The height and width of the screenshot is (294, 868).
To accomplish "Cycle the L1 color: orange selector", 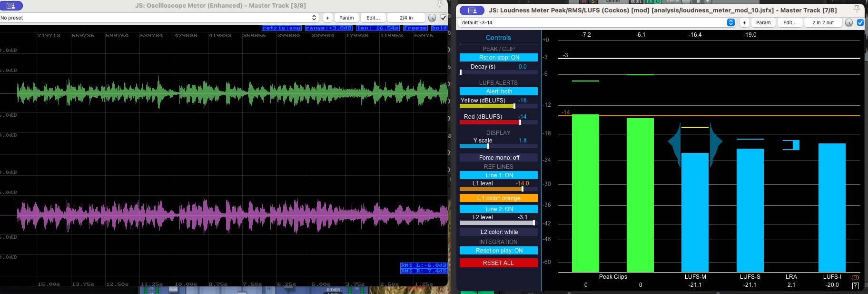I will point(499,198).
